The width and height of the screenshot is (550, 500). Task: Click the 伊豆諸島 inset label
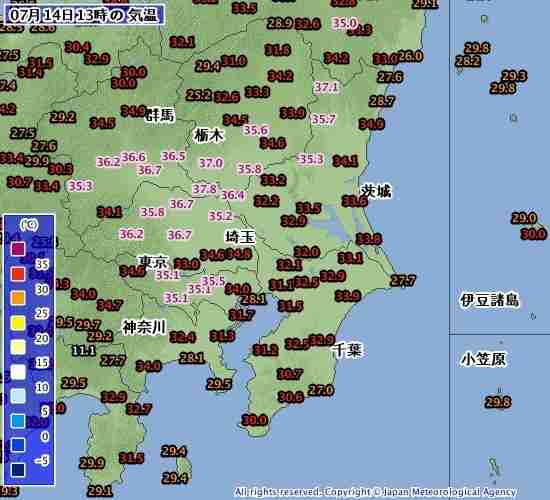click(x=489, y=300)
